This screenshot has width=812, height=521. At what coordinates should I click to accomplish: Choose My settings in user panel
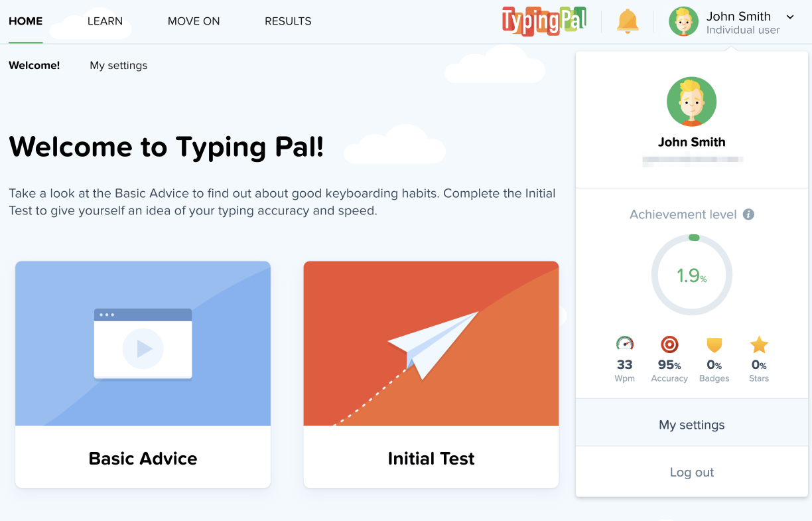[692, 425]
